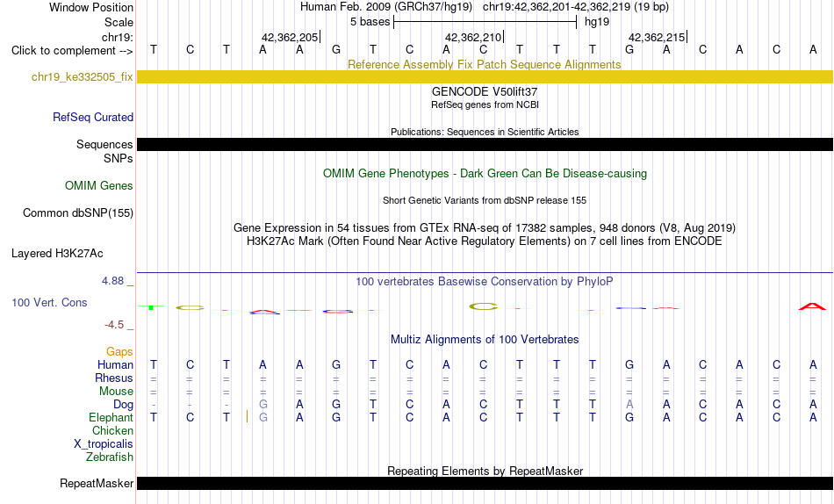The height and width of the screenshot is (504, 834).
Task: Click the Common dbSNP(155) track label
Action: pos(77,212)
